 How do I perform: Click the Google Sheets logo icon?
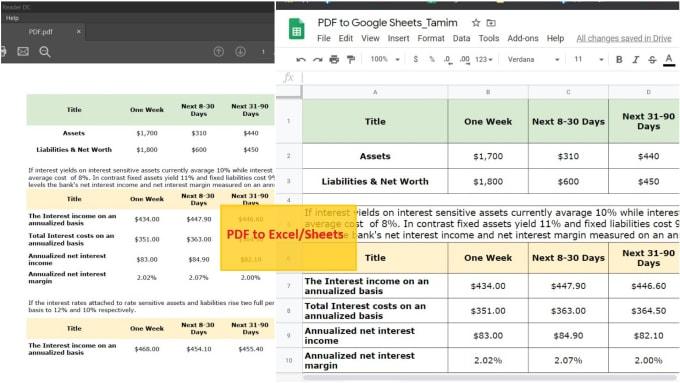[297, 29]
